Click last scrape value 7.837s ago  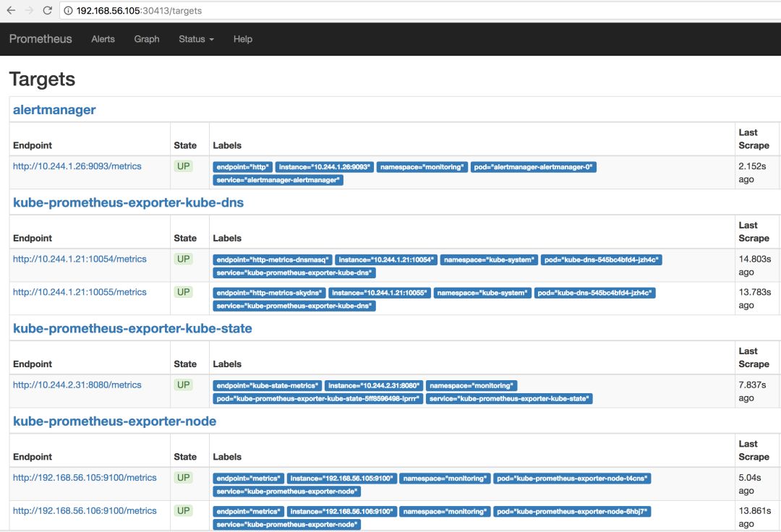pyautogui.click(x=752, y=391)
